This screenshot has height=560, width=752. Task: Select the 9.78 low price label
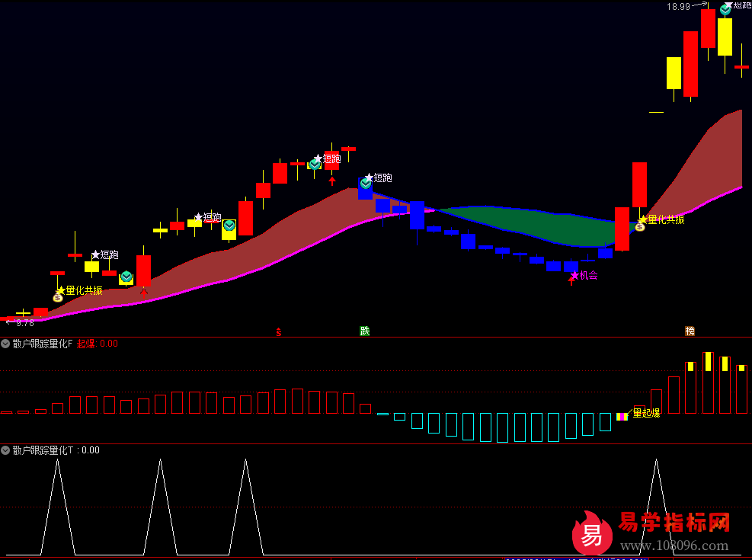tap(24, 323)
